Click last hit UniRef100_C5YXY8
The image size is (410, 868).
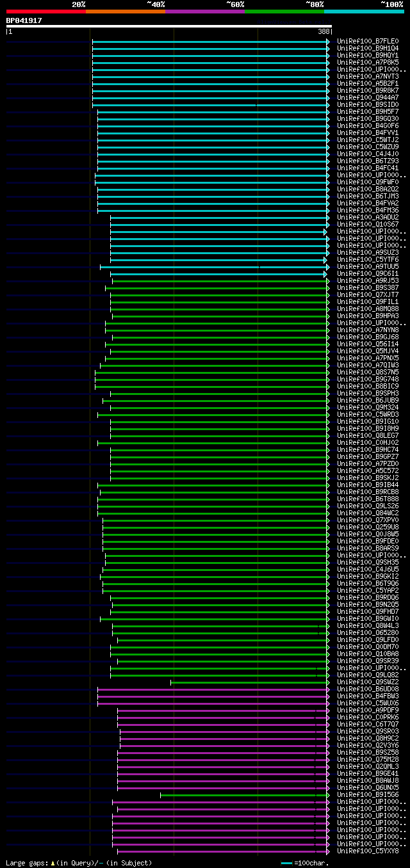(x=368, y=851)
